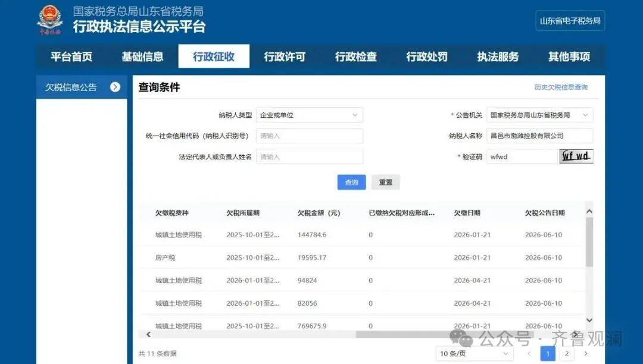
Task: Click the table horizontal scrollbar thumb
Action: pyautogui.click(x=444, y=334)
